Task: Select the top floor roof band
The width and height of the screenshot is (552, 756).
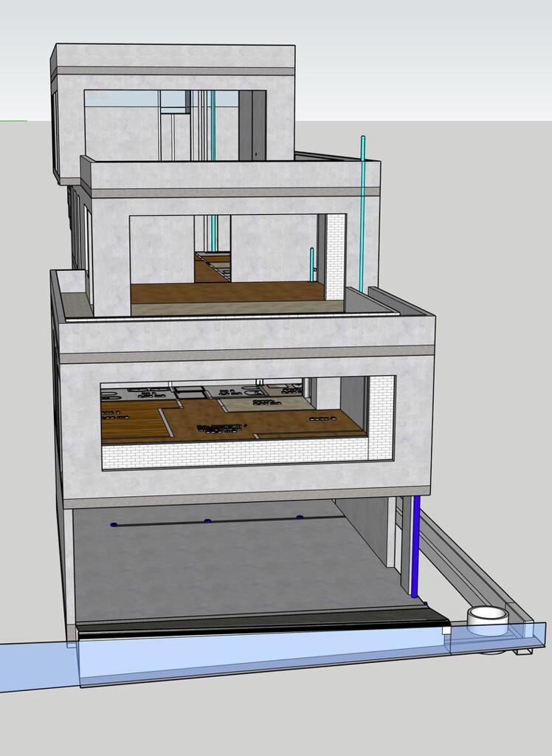Action: pos(173,71)
